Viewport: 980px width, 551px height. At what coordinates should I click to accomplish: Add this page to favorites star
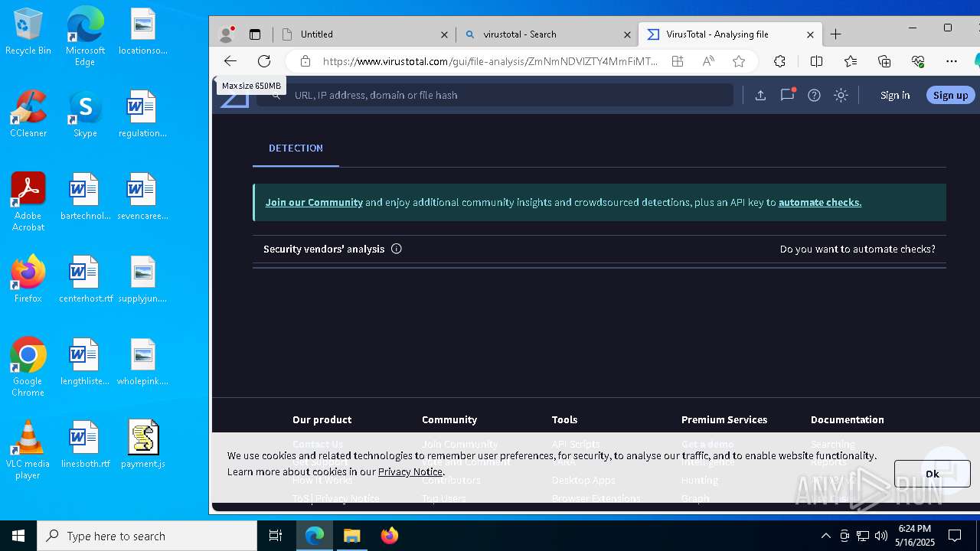coord(739,61)
